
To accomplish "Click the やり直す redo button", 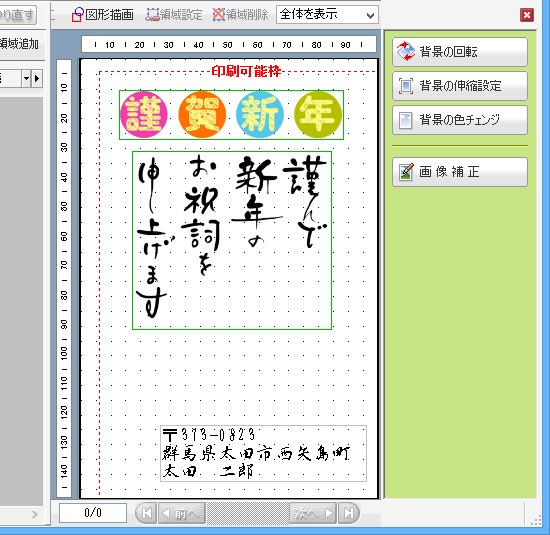I will pos(18,15).
